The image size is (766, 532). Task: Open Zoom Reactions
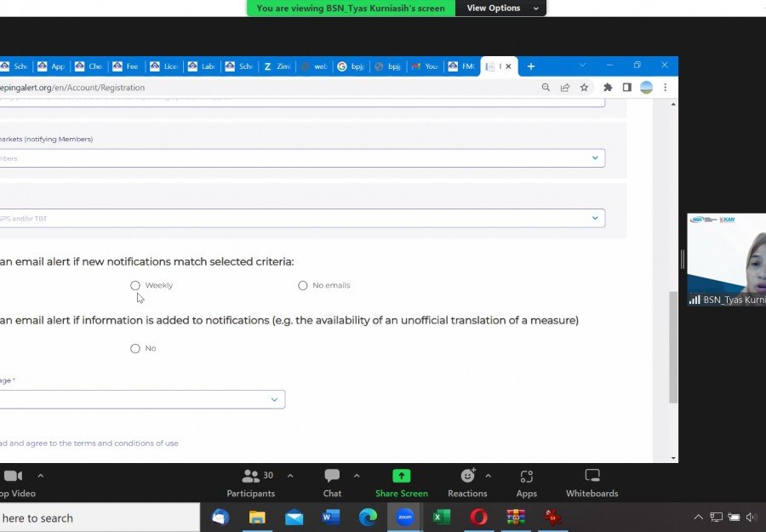[467, 482]
